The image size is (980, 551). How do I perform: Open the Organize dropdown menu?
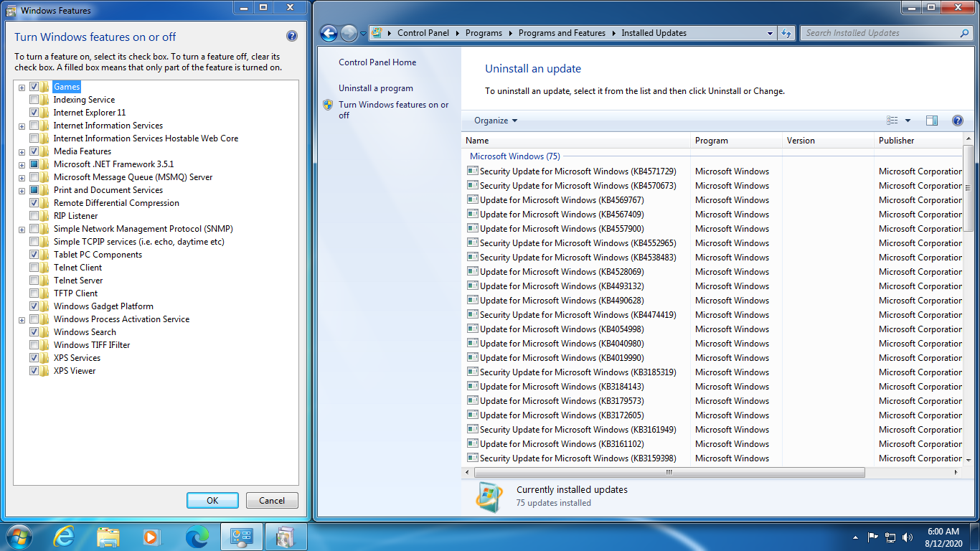click(x=496, y=121)
